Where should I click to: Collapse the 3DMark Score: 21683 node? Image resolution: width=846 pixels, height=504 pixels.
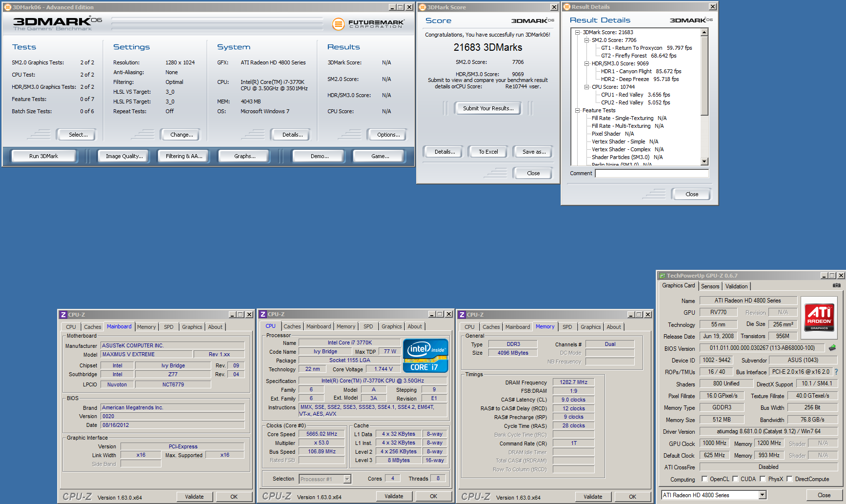tap(578, 32)
